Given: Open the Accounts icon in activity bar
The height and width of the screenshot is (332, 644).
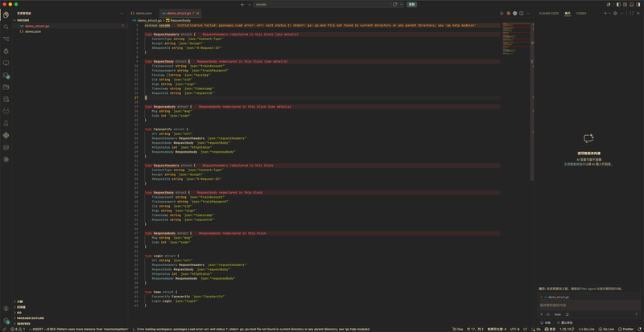Looking at the screenshot, I should pos(6,308).
